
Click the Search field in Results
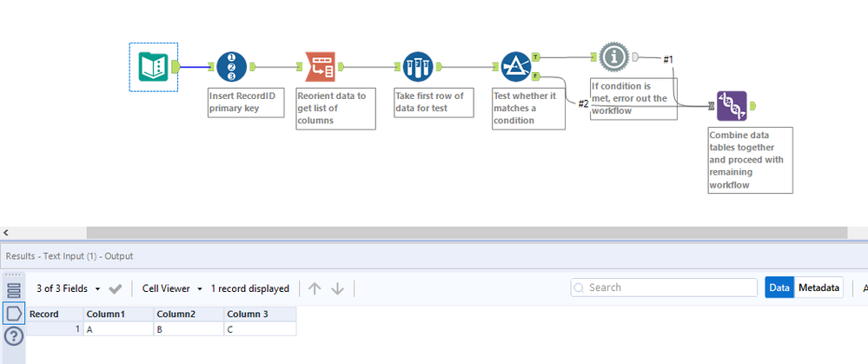click(664, 288)
